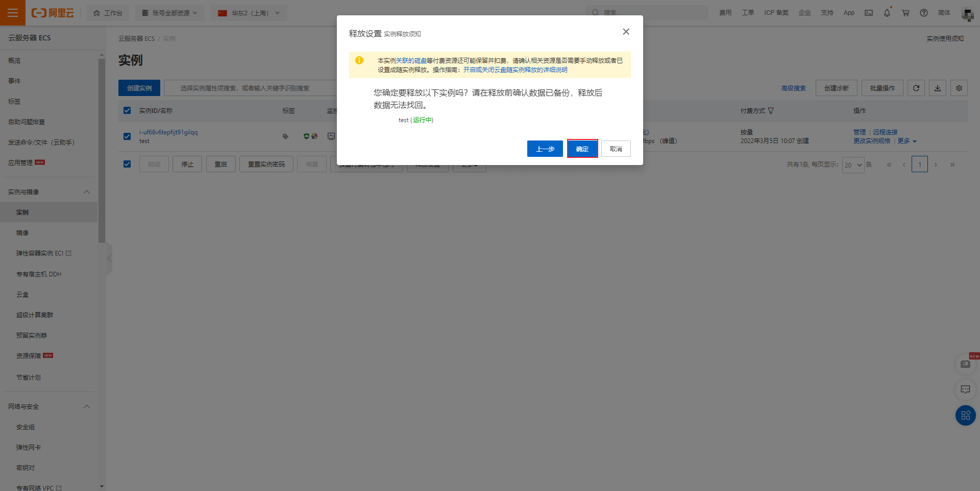
Task: Open the 工作台 workbench button
Action: tap(108, 13)
